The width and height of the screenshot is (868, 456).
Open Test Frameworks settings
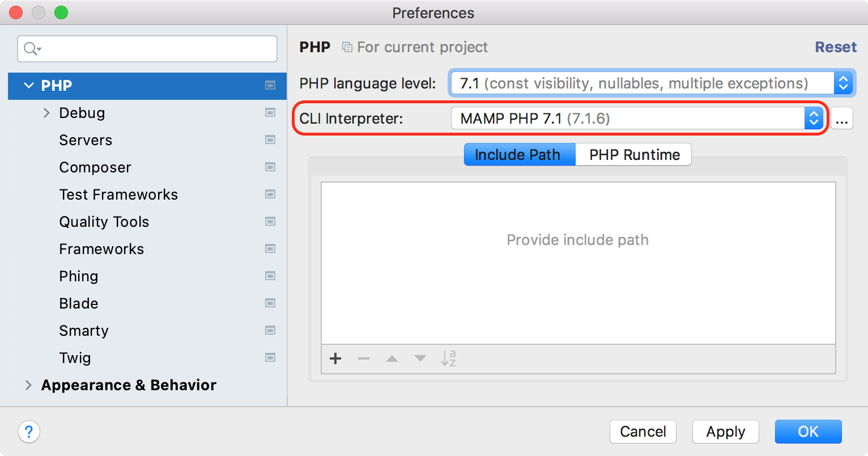118,195
